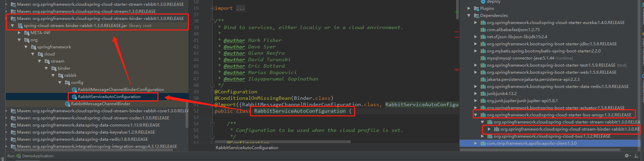Click library icon of Maven spring-data-redis entry
Screen dimensions: 644x161
point(13,139)
